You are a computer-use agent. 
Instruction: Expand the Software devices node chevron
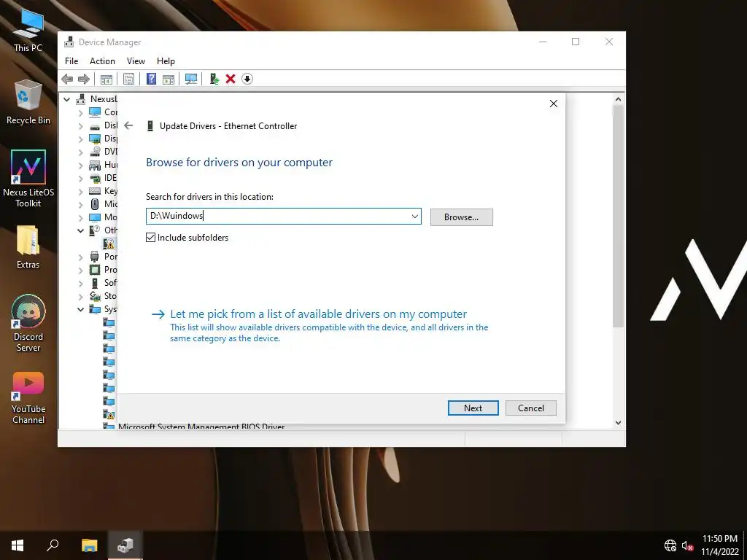click(80, 284)
